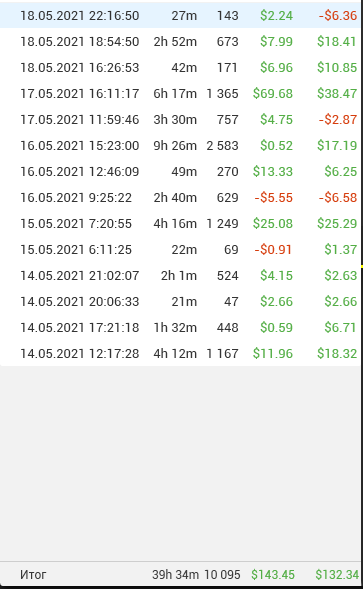Click the $143.45 total value
363x589 pixels.
point(273,574)
